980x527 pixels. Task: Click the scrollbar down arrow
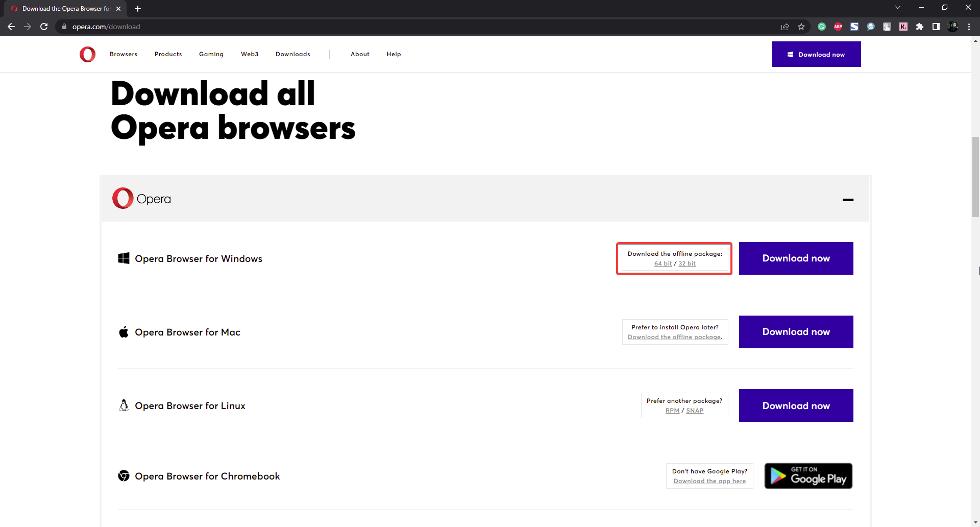[x=975, y=522]
